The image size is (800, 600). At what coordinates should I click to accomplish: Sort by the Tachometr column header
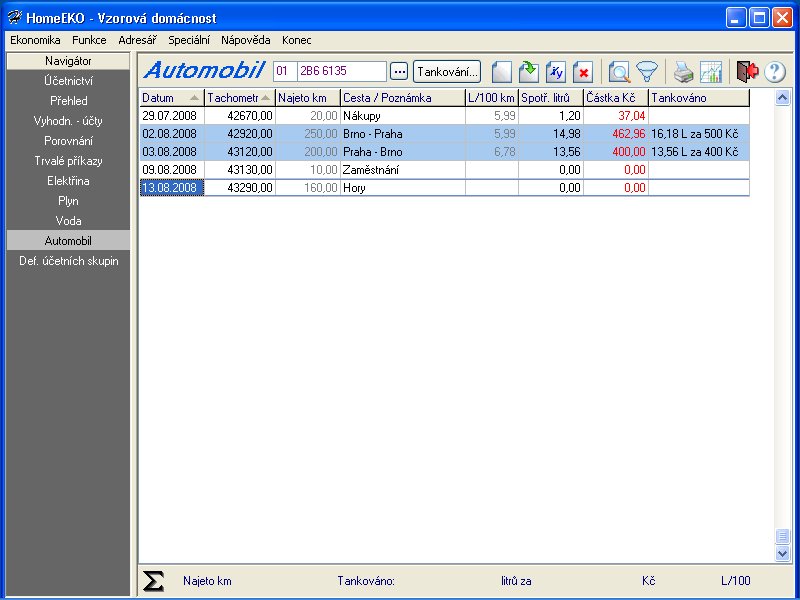238,98
